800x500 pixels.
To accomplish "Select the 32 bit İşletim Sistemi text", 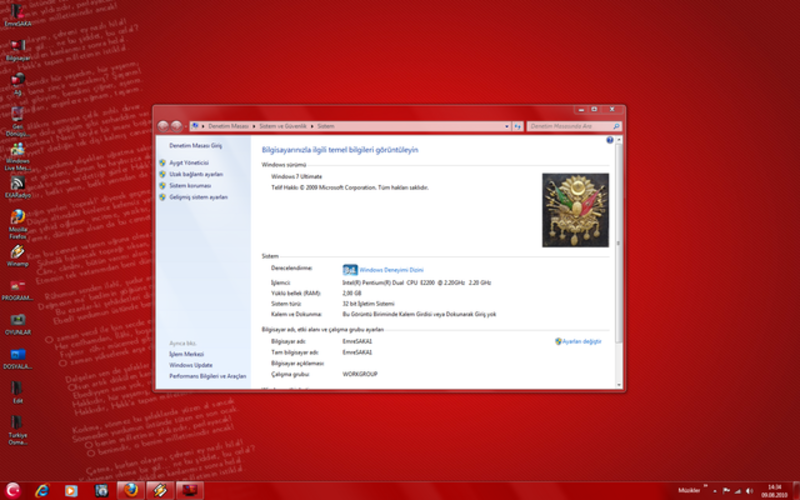I will point(368,304).
